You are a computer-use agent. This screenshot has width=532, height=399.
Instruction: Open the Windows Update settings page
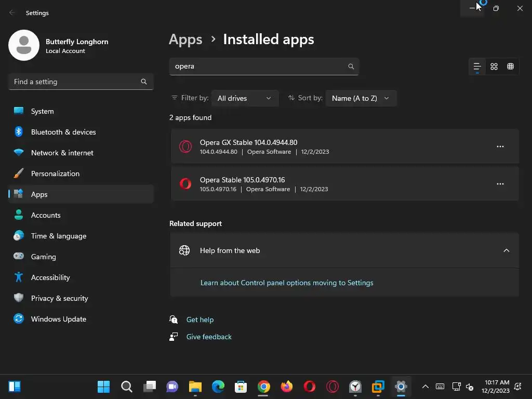[x=58, y=319]
